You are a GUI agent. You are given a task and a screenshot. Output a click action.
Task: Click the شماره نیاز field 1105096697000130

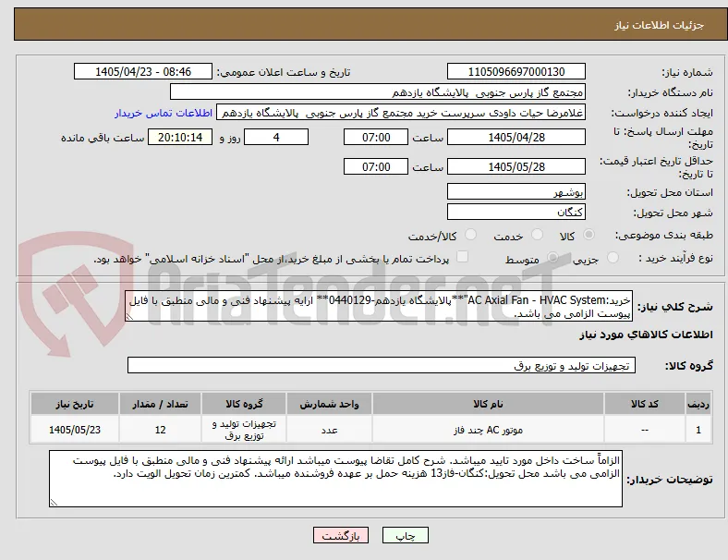[516, 72]
